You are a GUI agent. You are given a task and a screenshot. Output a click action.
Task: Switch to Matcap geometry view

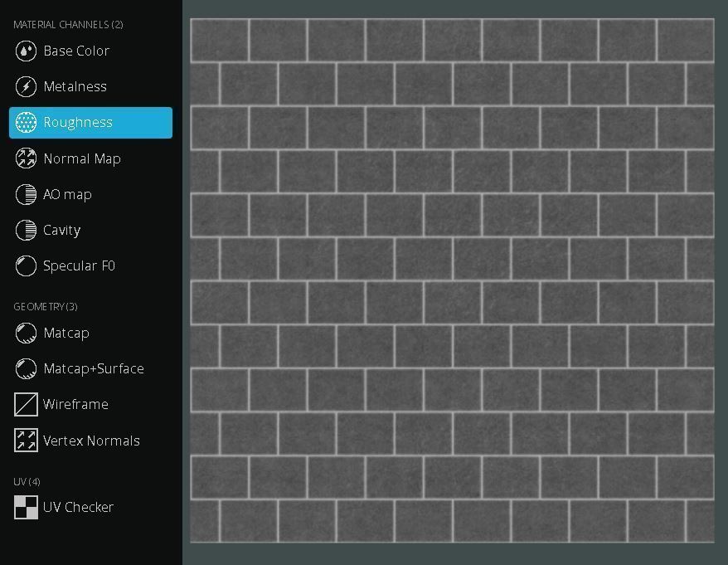pos(66,334)
